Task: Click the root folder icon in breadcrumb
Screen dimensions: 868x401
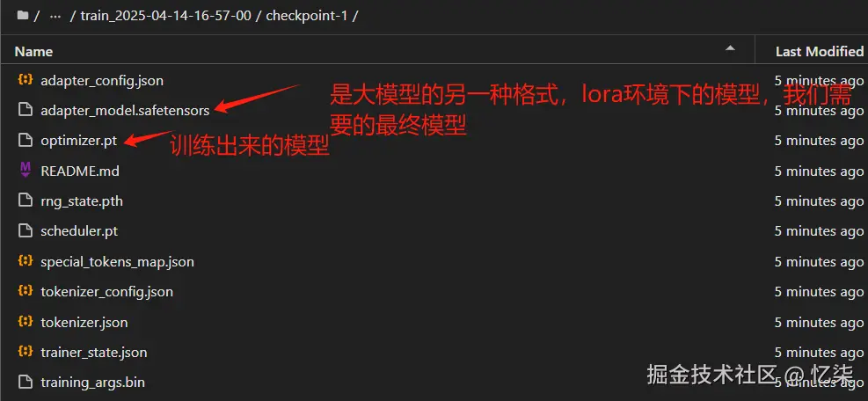Action: (x=23, y=16)
